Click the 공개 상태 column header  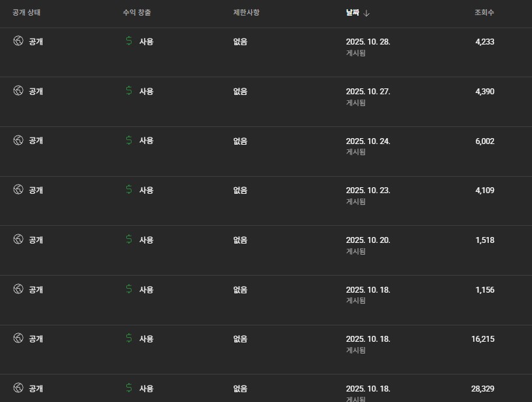27,12
